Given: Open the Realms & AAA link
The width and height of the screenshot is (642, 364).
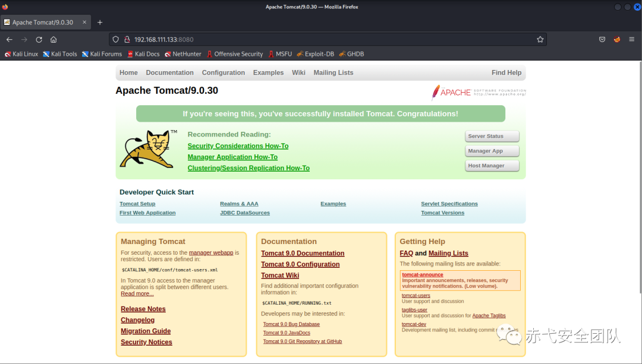Looking at the screenshot, I should coord(239,204).
